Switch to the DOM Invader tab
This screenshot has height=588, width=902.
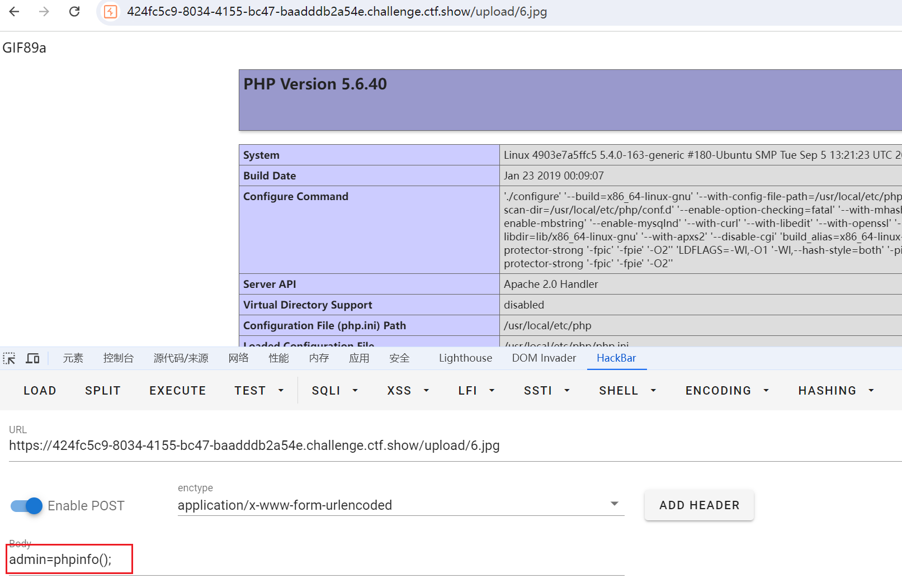544,358
